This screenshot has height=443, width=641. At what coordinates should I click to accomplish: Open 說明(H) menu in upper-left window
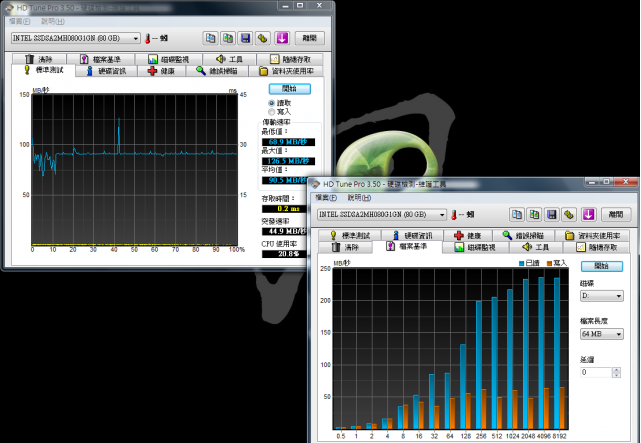click(x=53, y=21)
